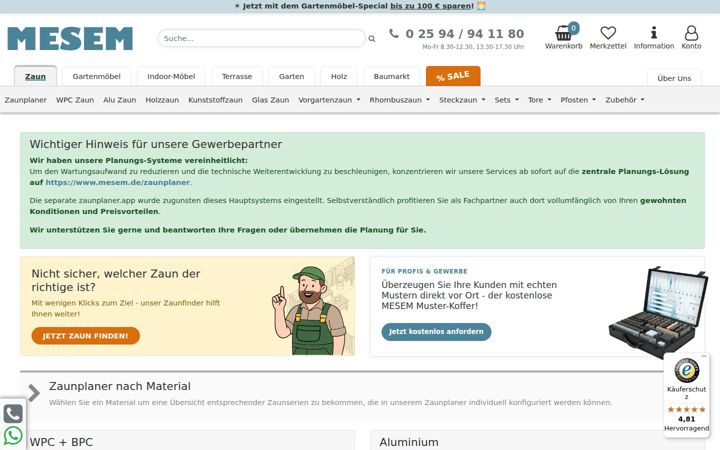Open the Über Uns tab
The height and width of the screenshot is (450, 720).
tap(674, 78)
